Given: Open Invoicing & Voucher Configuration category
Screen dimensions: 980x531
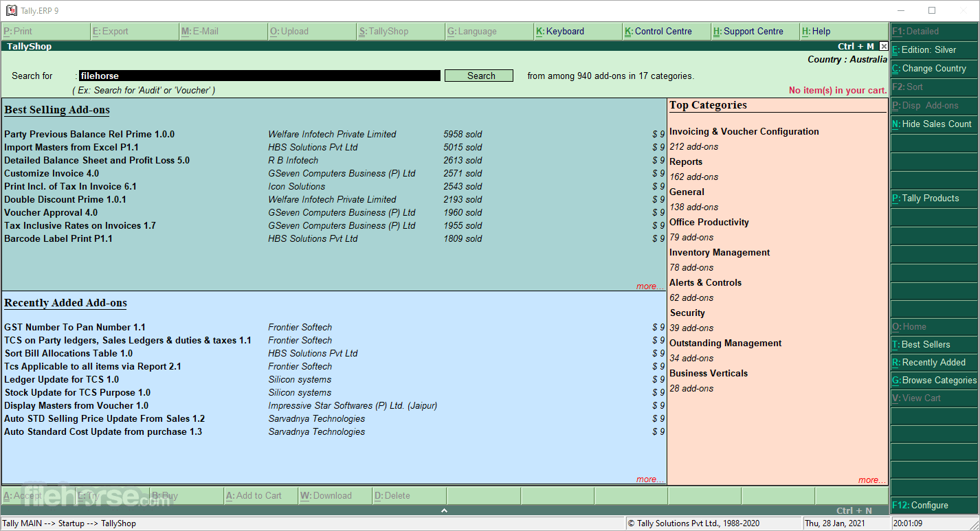Looking at the screenshot, I should pyautogui.click(x=744, y=131).
